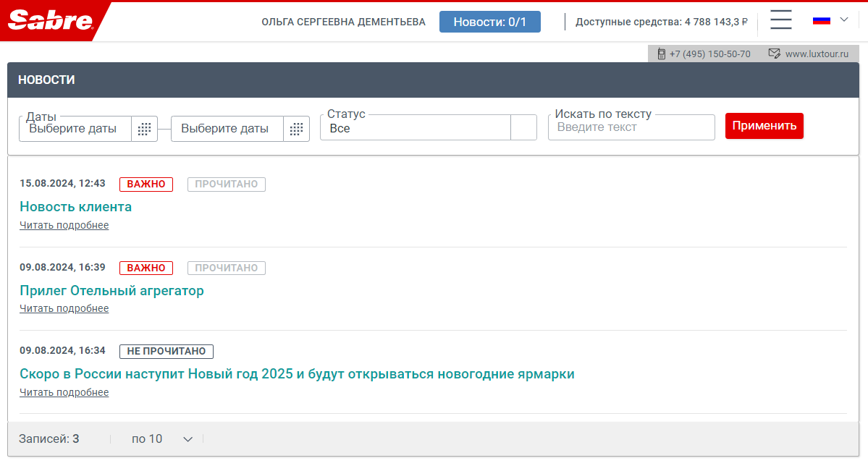
Task: Click the Sabre logo
Action: tap(51, 21)
